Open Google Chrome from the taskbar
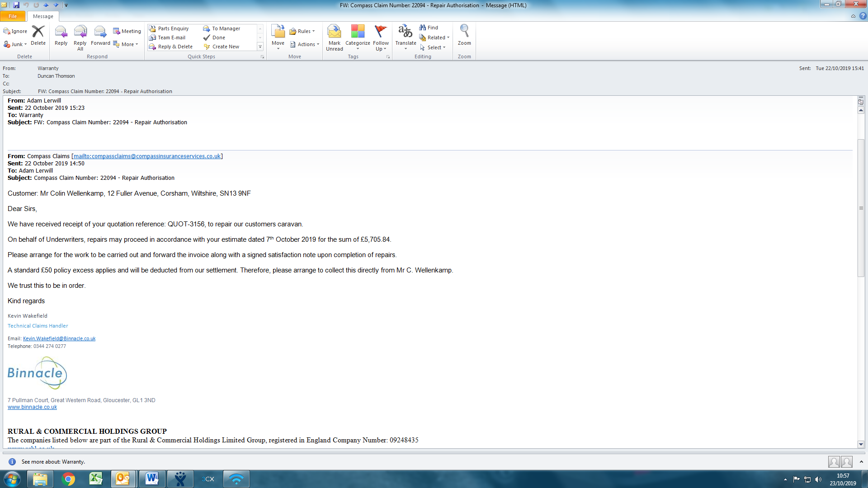 68,479
